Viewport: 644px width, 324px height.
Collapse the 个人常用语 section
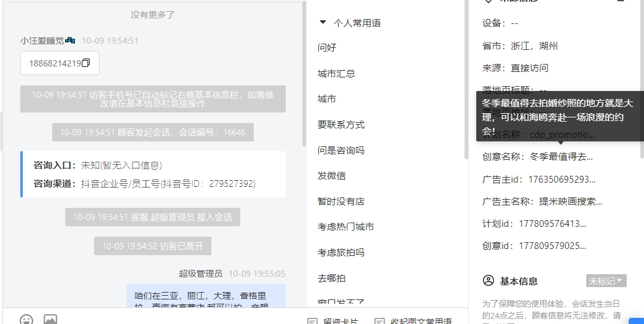(x=323, y=22)
